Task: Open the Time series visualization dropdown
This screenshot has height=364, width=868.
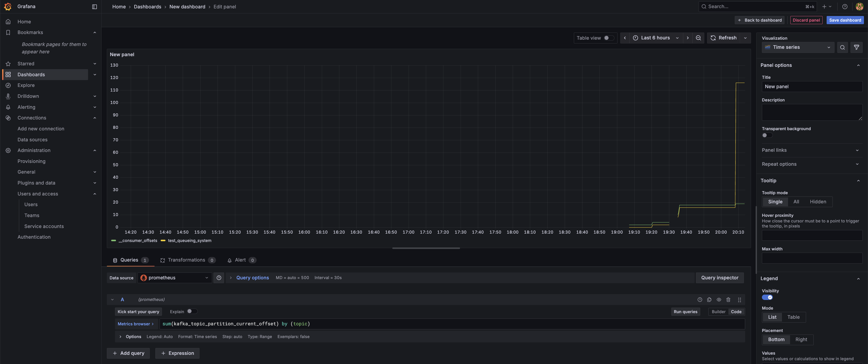Action: [798, 48]
